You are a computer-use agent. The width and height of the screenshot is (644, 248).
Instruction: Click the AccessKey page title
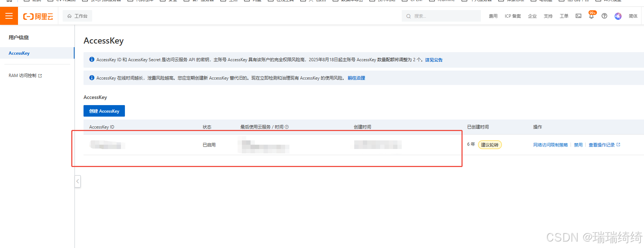tap(104, 41)
